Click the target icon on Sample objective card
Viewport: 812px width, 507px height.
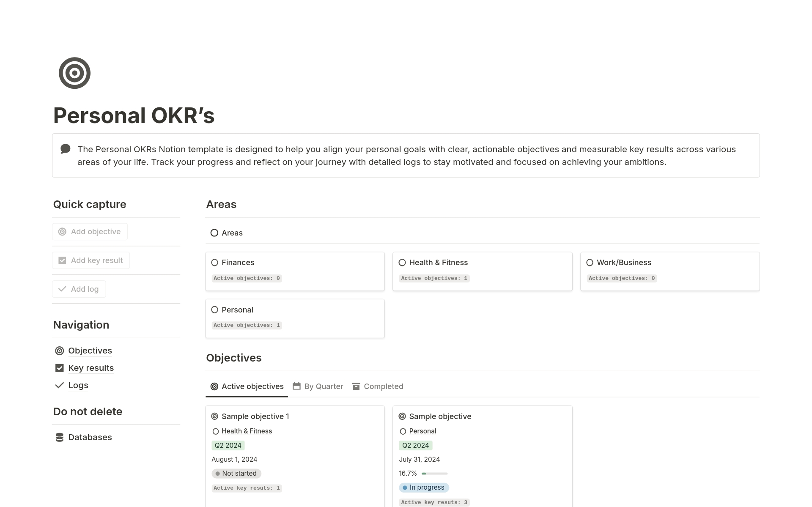click(402, 417)
